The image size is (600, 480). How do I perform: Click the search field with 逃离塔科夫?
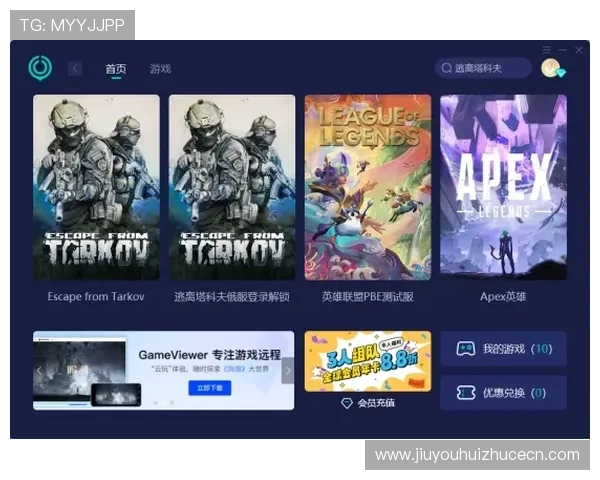point(483,68)
